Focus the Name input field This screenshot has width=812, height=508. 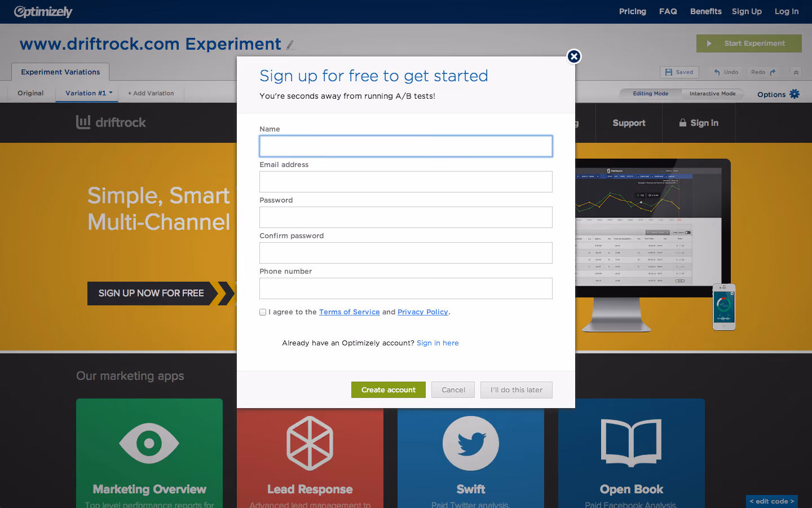(406, 146)
